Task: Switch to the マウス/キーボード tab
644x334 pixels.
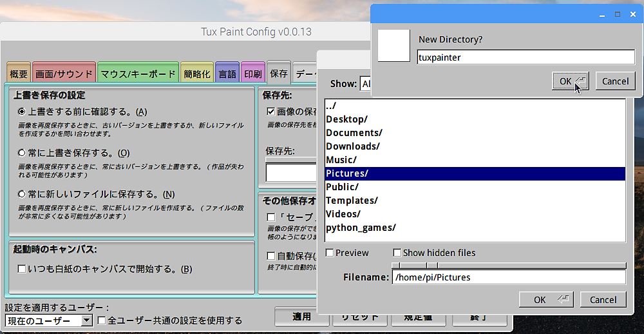Action: (138, 74)
